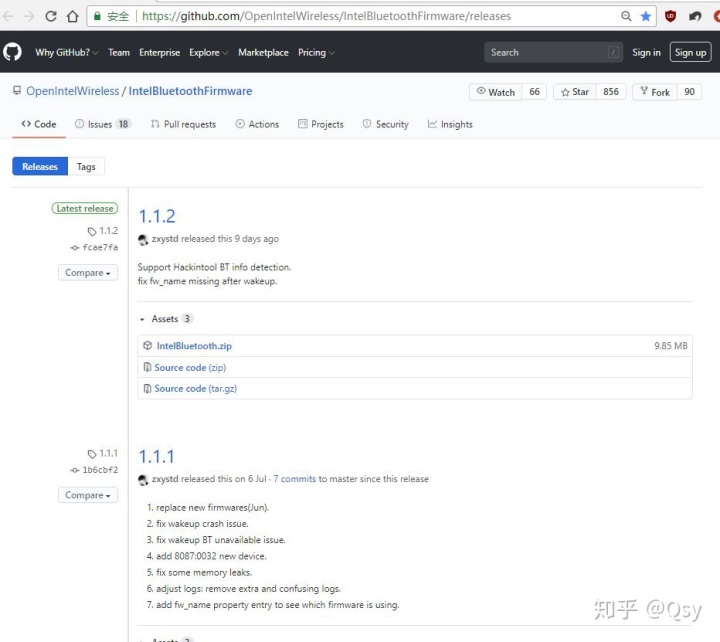The height and width of the screenshot is (642, 720).
Task: Switch to the Code tab
Action: (39, 124)
